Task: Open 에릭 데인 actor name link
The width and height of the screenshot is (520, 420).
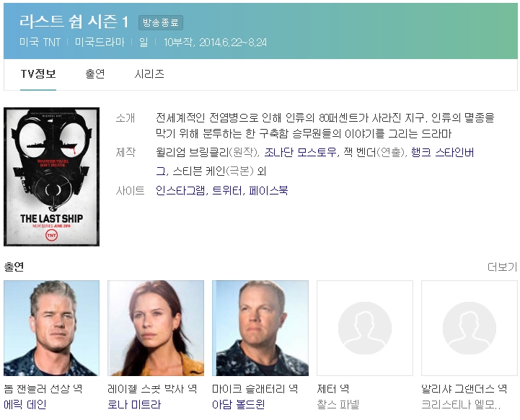Action: (x=25, y=404)
